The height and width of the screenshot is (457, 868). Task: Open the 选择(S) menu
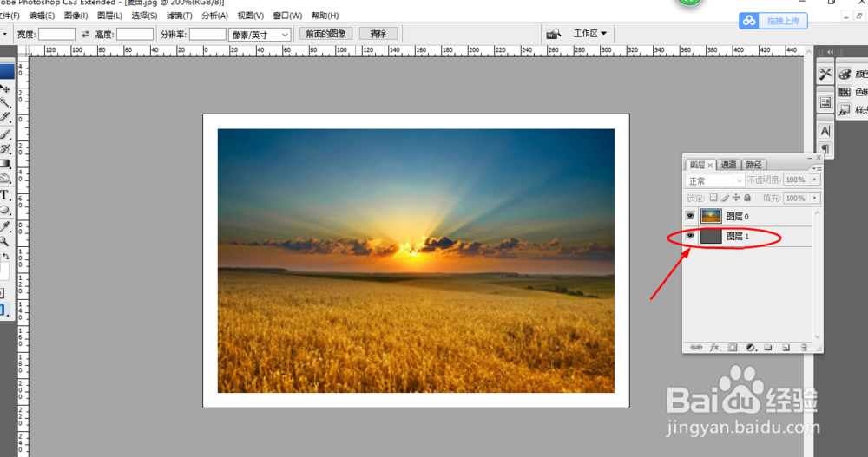(x=144, y=16)
